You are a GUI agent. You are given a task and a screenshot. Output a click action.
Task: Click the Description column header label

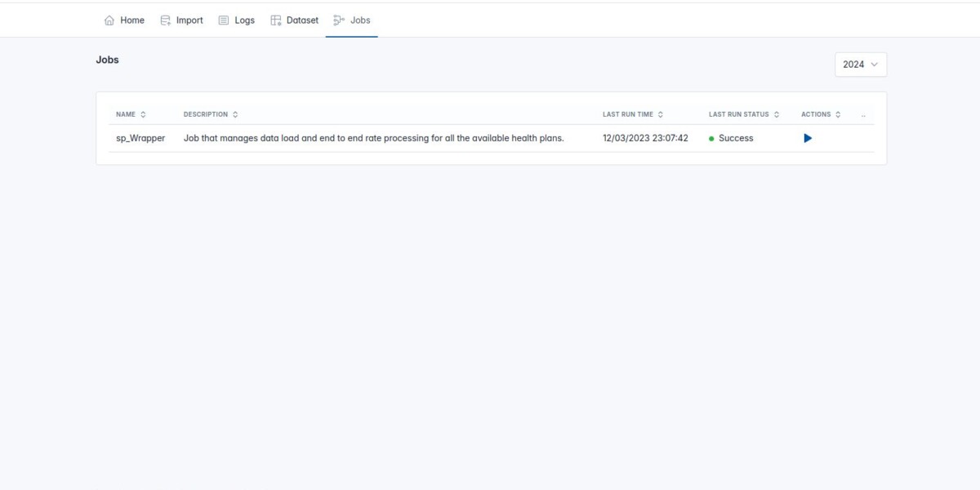coord(206,114)
